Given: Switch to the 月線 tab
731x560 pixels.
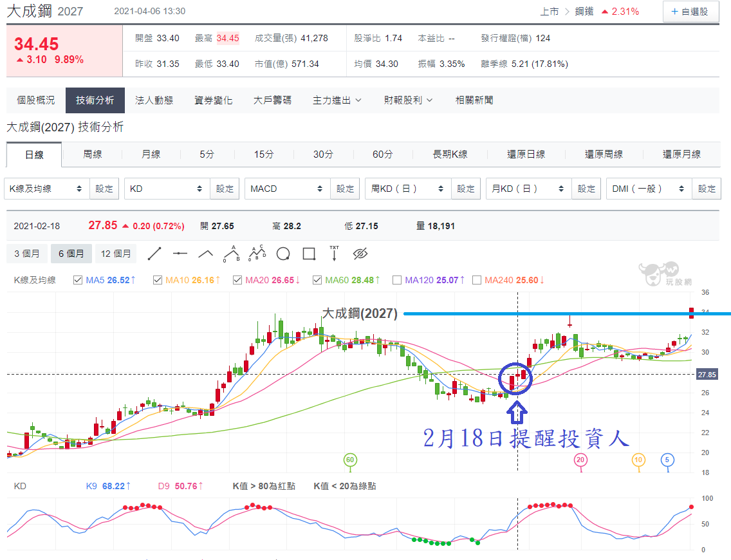Looking at the screenshot, I should tap(151, 154).
